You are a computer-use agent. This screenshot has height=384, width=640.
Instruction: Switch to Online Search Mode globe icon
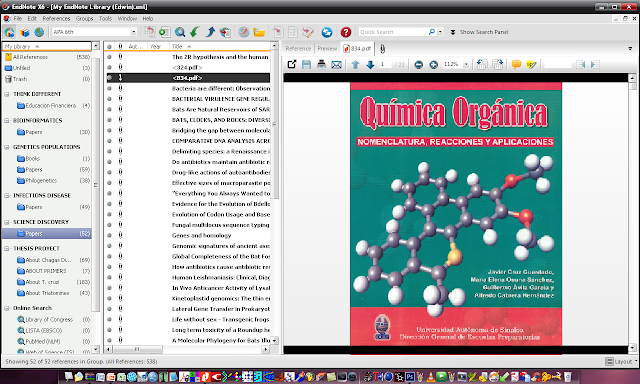click(39, 32)
